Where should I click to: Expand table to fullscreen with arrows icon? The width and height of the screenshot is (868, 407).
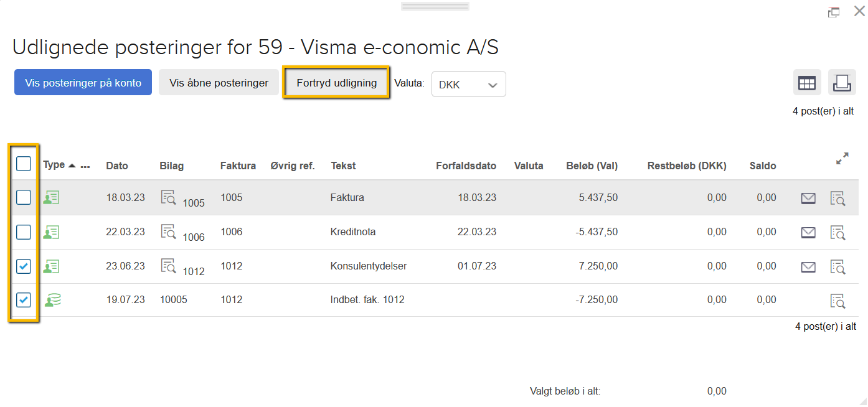pos(842,159)
